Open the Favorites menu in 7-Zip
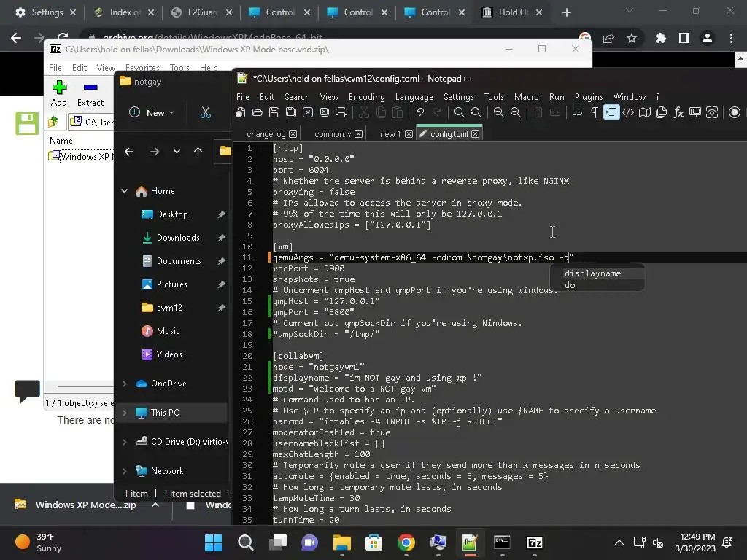 (x=142, y=68)
